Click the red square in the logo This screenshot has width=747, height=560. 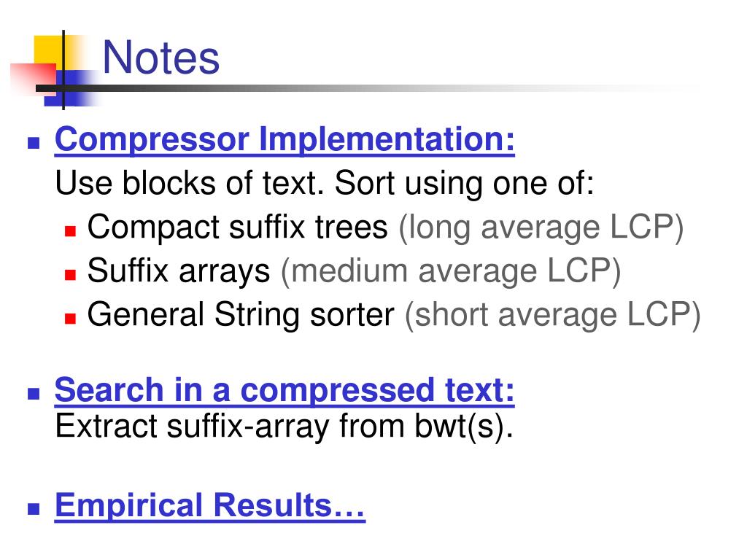32,79
